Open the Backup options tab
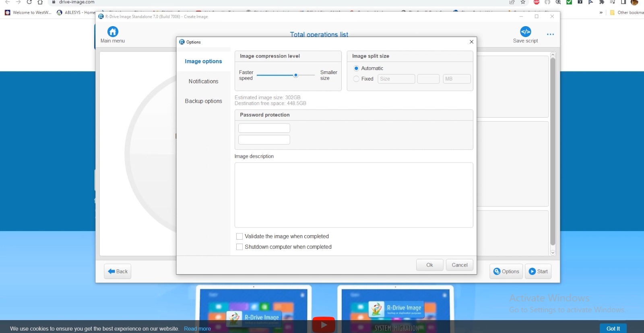This screenshot has width=644, height=333. (x=203, y=101)
